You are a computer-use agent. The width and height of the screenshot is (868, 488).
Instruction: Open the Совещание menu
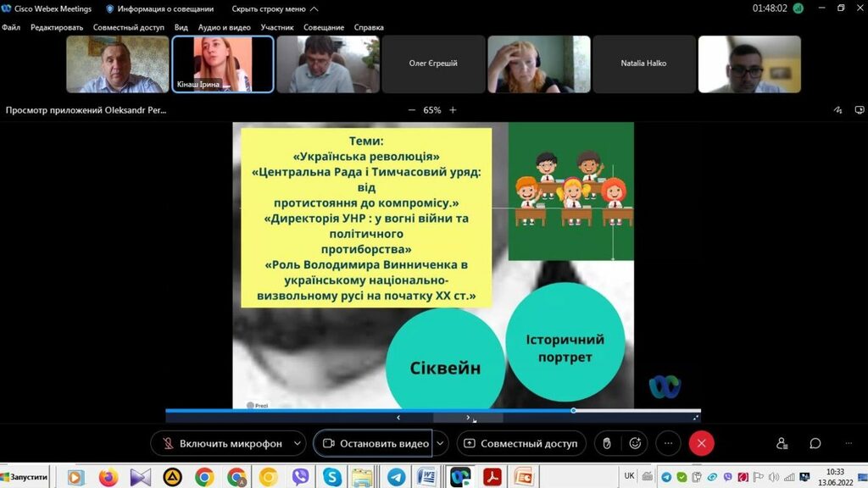324,27
